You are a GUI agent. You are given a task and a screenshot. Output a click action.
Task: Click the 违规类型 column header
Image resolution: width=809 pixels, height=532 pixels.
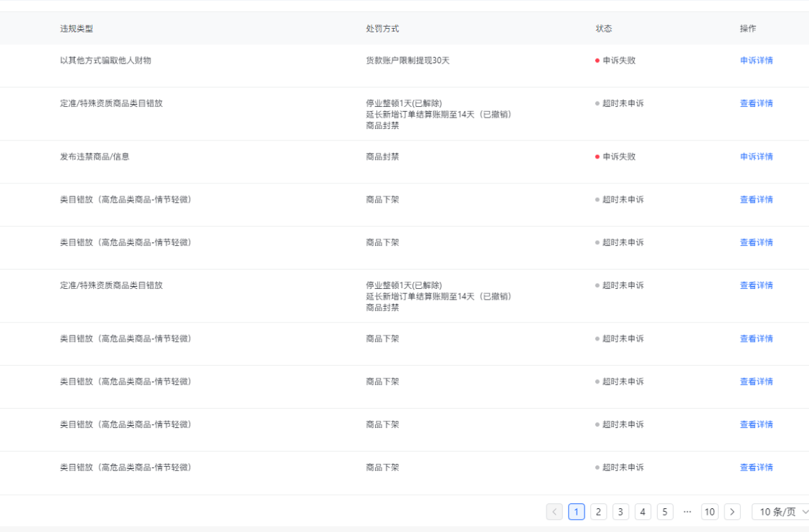[77, 29]
